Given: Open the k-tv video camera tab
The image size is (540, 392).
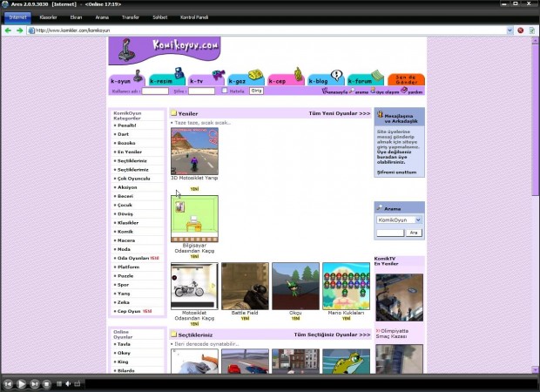Looking at the screenshot, I should coord(206,78).
